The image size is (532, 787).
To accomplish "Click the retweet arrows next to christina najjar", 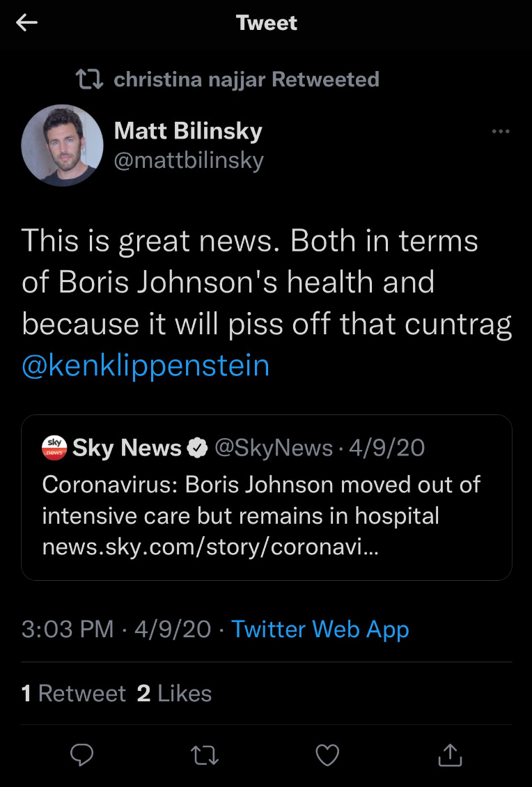I will 89,79.
